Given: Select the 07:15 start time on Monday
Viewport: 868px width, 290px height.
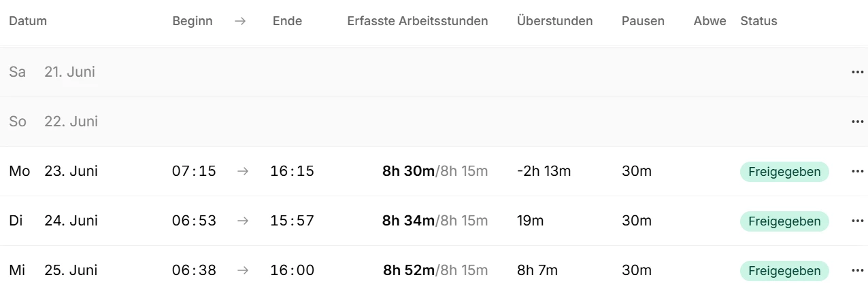Looking at the screenshot, I should [x=194, y=171].
